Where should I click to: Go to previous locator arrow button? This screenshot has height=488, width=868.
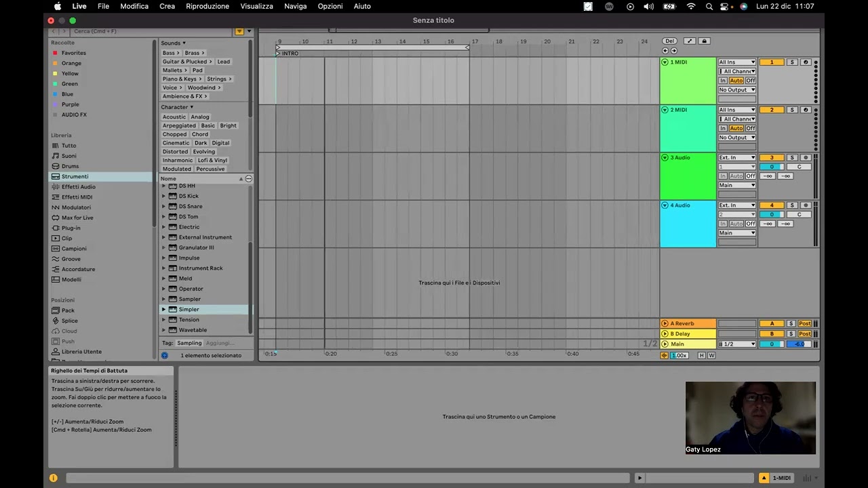coord(665,51)
